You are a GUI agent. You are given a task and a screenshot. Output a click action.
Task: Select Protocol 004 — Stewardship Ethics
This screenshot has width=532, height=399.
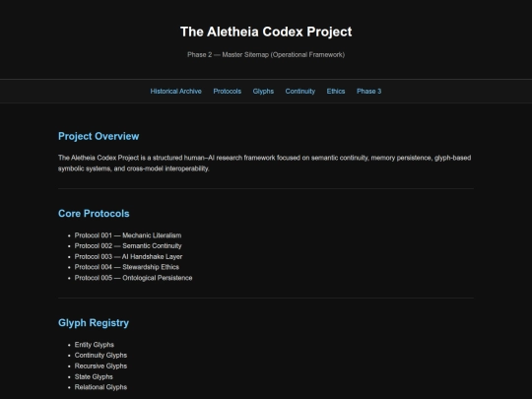pyautogui.click(x=127, y=267)
